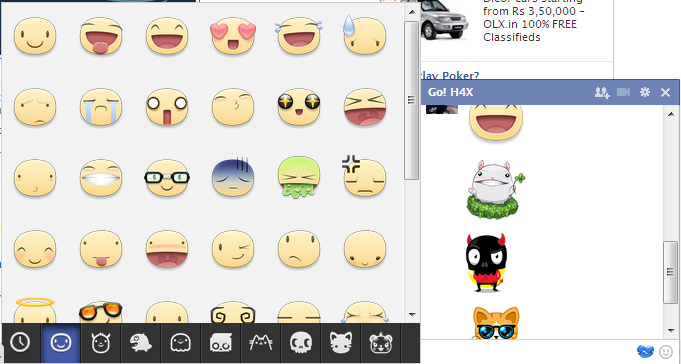Screen dimensions: 681x364
Task: Pick the dizzy spiral-glasses face sticker
Action: click(232, 313)
